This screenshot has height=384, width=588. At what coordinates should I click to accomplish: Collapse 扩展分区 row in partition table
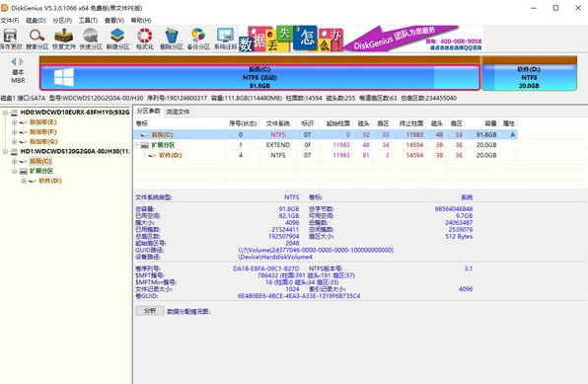pyautogui.click(x=137, y=145)
